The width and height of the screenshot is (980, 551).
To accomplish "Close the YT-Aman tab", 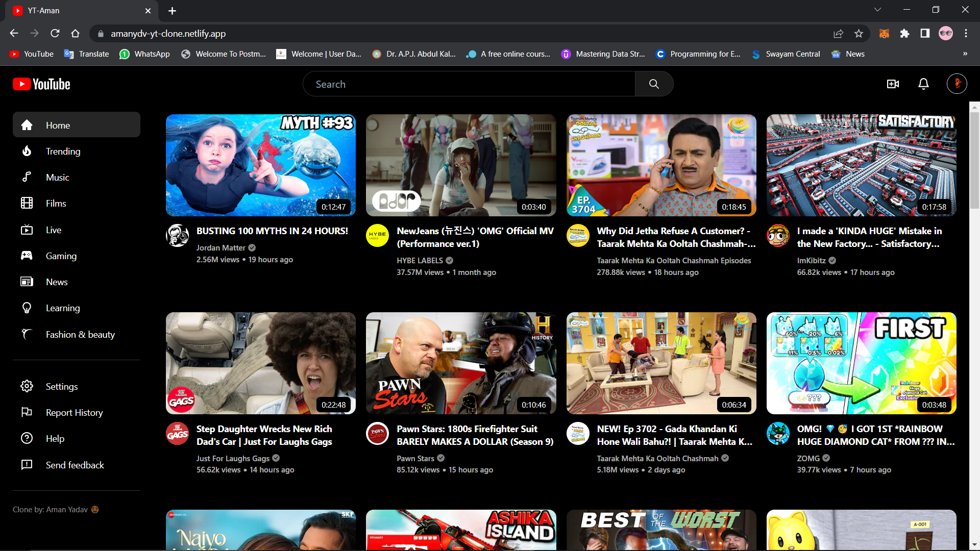I will click(148, 11).
